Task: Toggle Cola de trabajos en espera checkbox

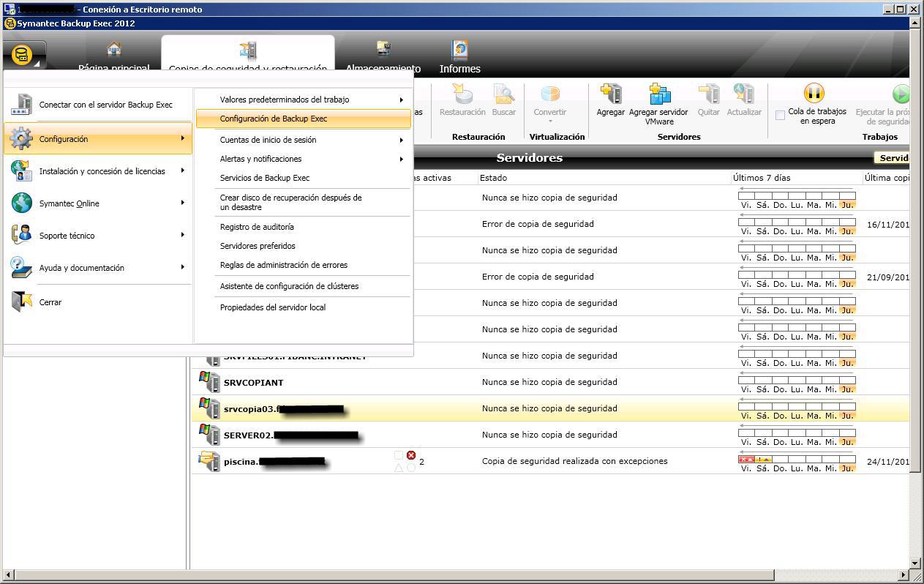Action: [x=780, y=115]
